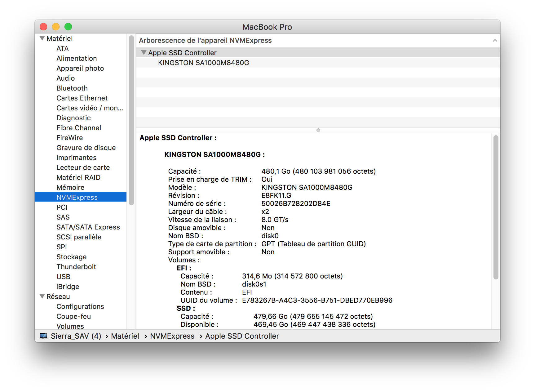This screenshot has width=535, height=392.
Task: Click the link speed value 8.0 GT/s
Action: (x=275, y=220)
